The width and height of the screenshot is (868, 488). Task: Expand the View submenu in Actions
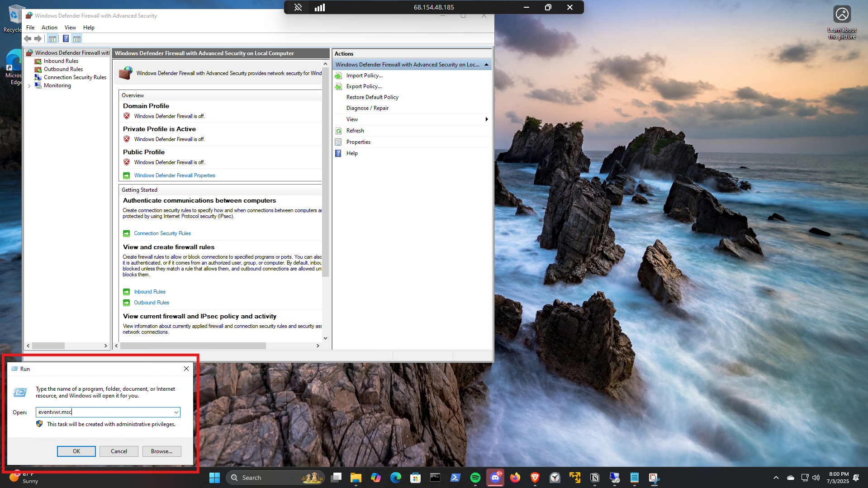point(486,119)
